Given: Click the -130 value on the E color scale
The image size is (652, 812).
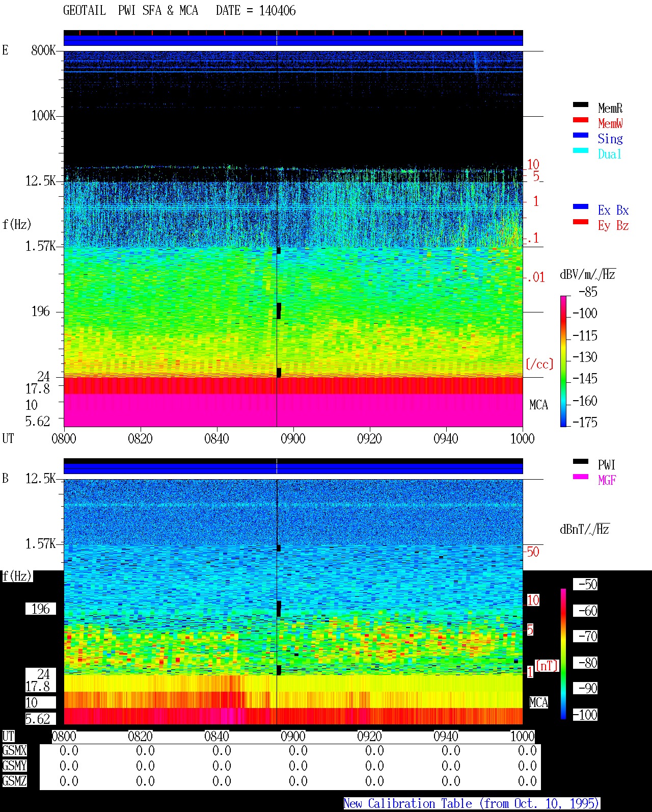Looking at the screenshot, I should click(x=585, y=357).
